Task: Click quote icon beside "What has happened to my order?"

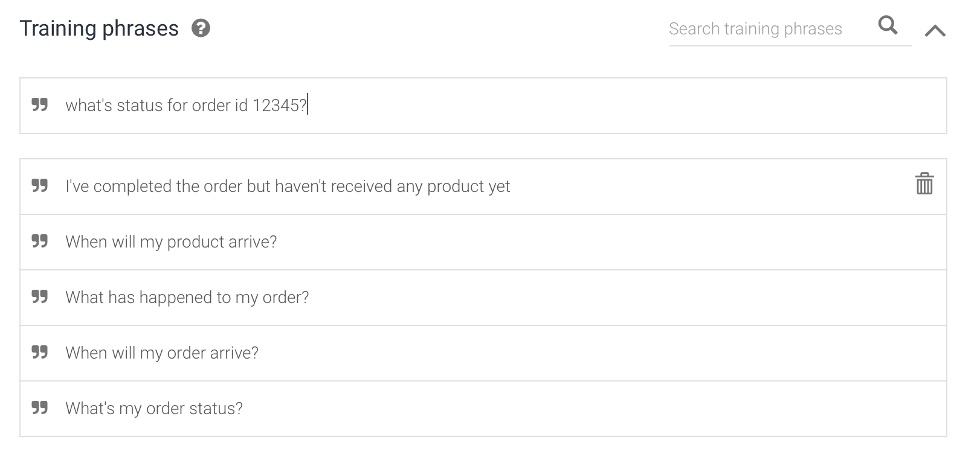Action: coord(40,297)
